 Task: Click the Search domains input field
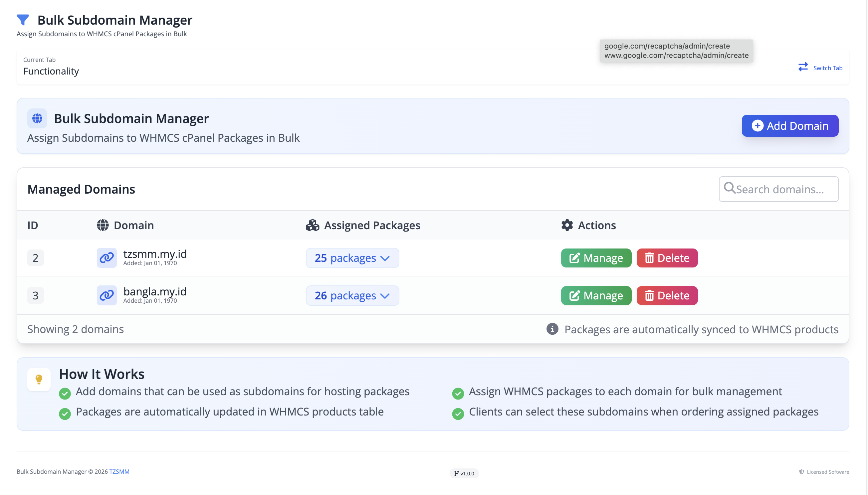click(779, 189)
